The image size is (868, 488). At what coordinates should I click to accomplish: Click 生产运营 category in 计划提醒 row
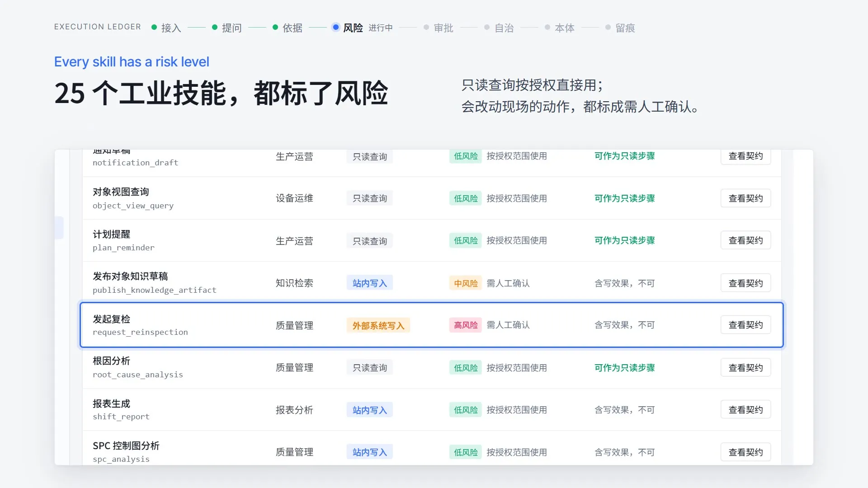click(294, 241)
